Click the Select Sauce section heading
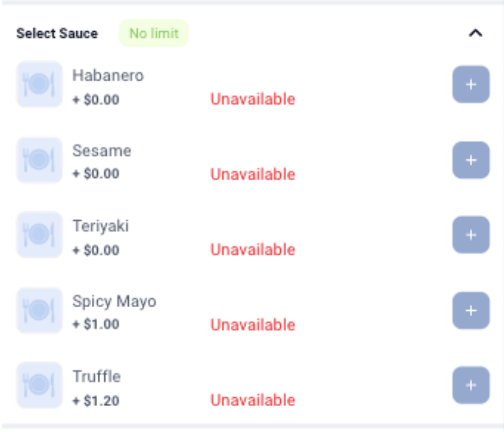 [57, 34]
